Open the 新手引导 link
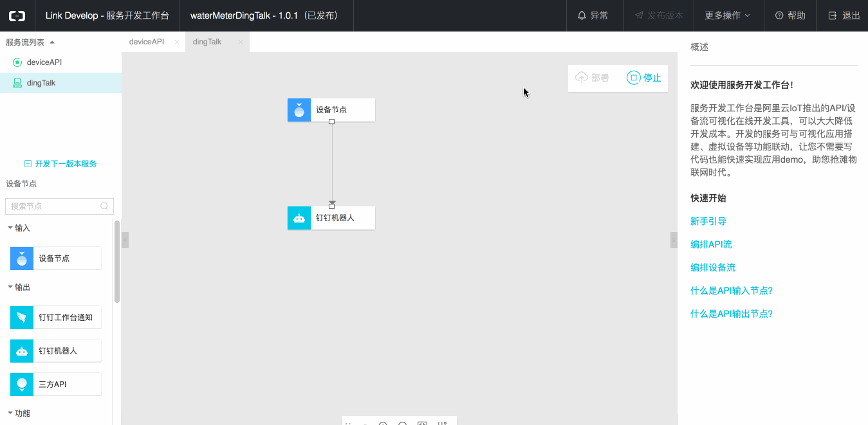The height and width of the screenshot is (425, 868). click(708, 221)
